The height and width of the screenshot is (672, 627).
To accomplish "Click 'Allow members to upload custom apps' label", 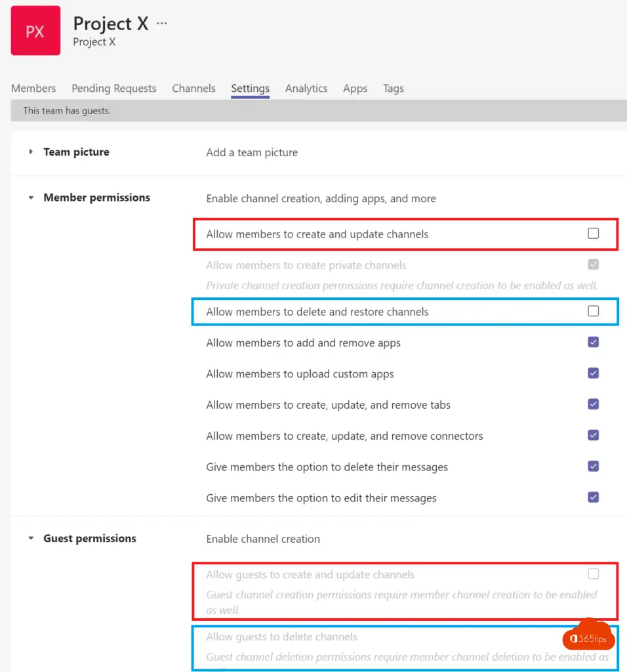I will click(300, 374).
